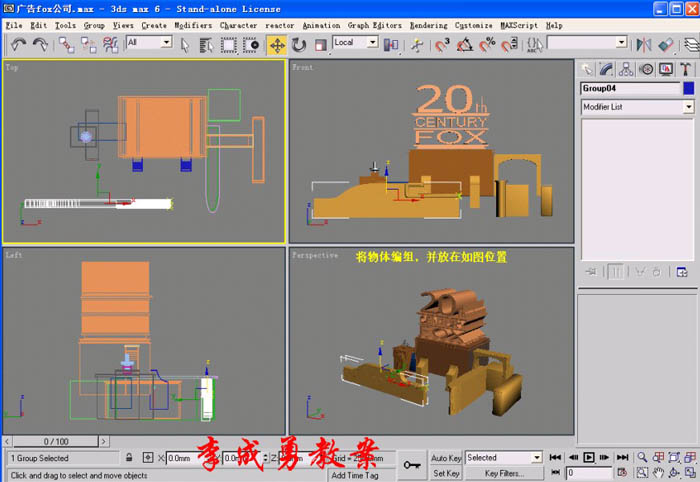Open Key Filters dialog
Image resolution: width=700 pixels, height=482 pixels.
(x=504, y=473)
